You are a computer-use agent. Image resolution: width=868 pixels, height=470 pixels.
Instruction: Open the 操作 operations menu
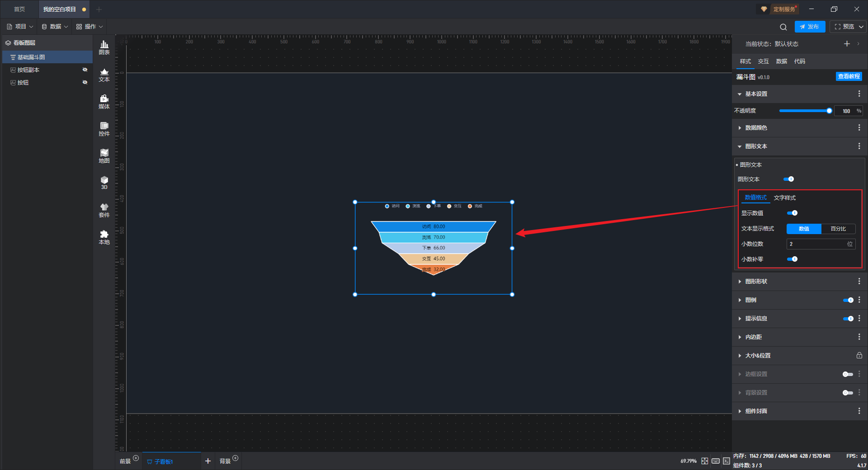[x=90, y=27]
